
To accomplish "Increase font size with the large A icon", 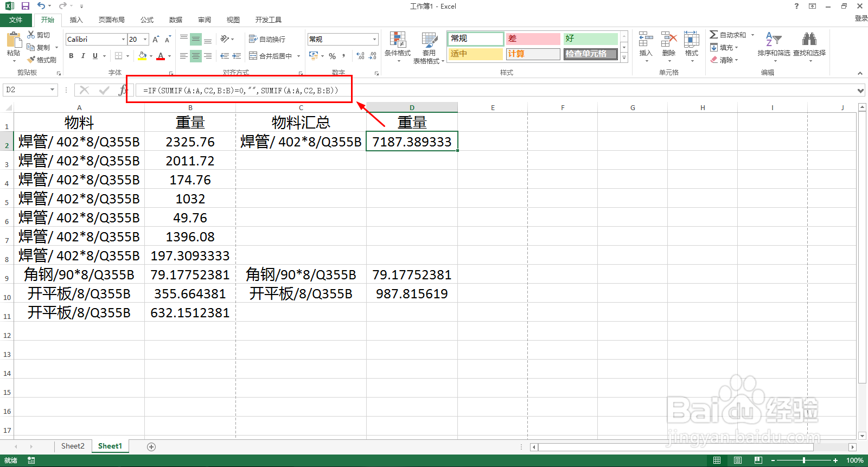I will pyautogui.click(x=156, y=39).
